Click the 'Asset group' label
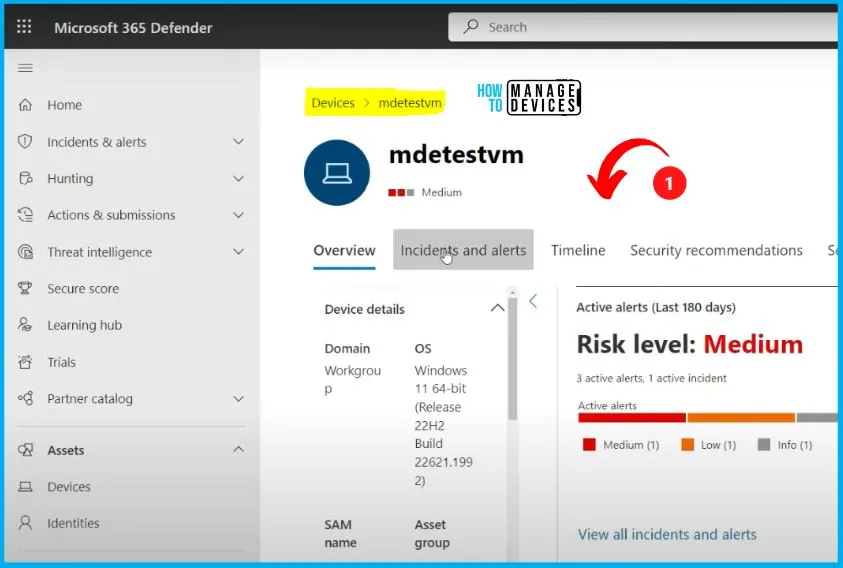843x568 pixels. click(x=432, y=534)
